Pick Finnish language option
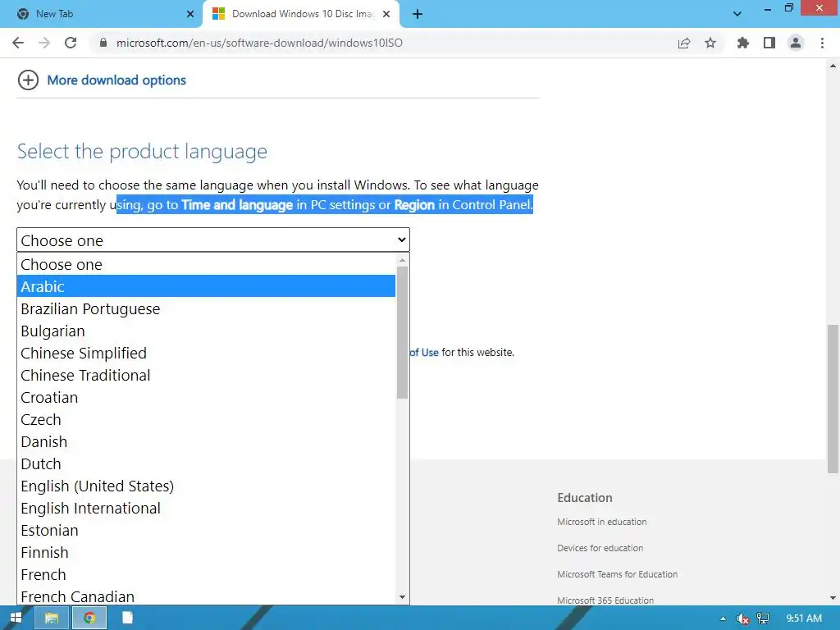The width and height of the screenshot is (840, 630). (x=206, y=552)
